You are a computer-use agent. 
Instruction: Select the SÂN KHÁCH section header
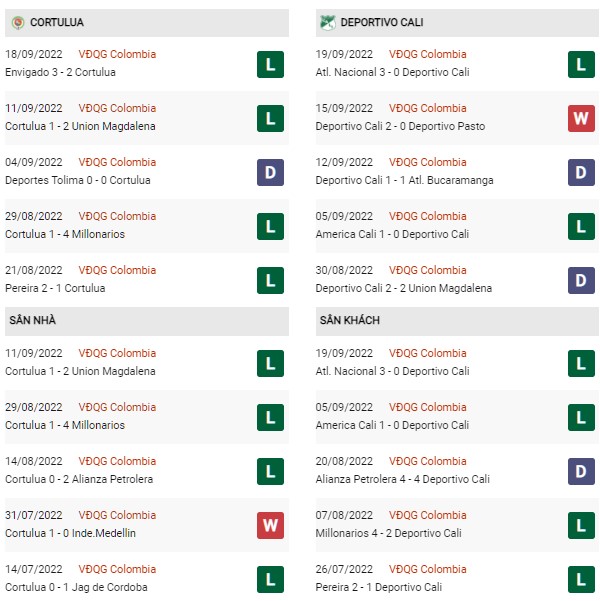tap(457, 321)
